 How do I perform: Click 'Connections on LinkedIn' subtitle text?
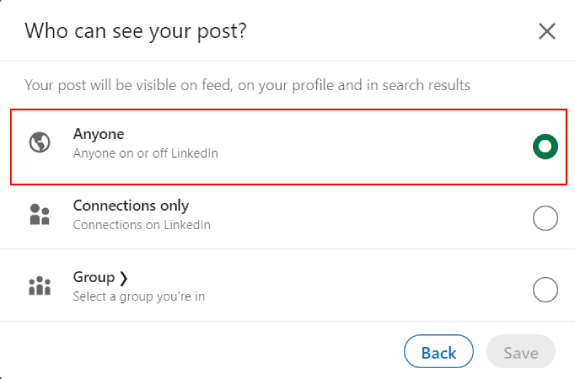point(142,225)
